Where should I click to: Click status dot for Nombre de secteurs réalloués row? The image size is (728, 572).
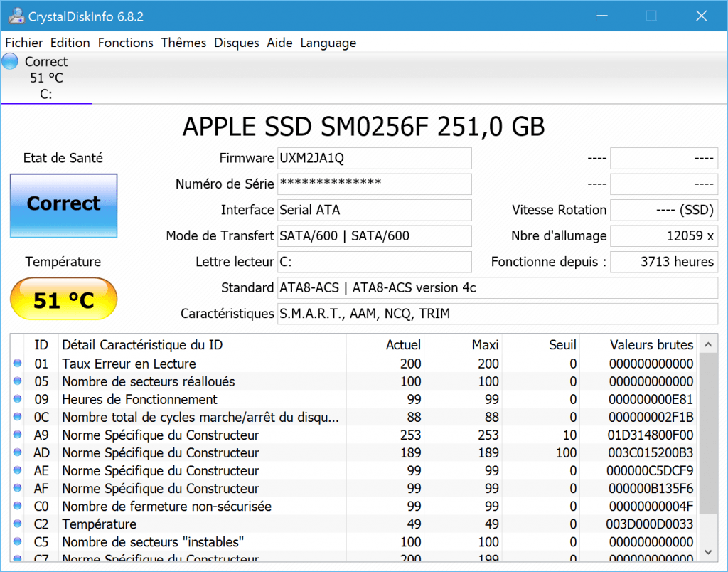18,381
